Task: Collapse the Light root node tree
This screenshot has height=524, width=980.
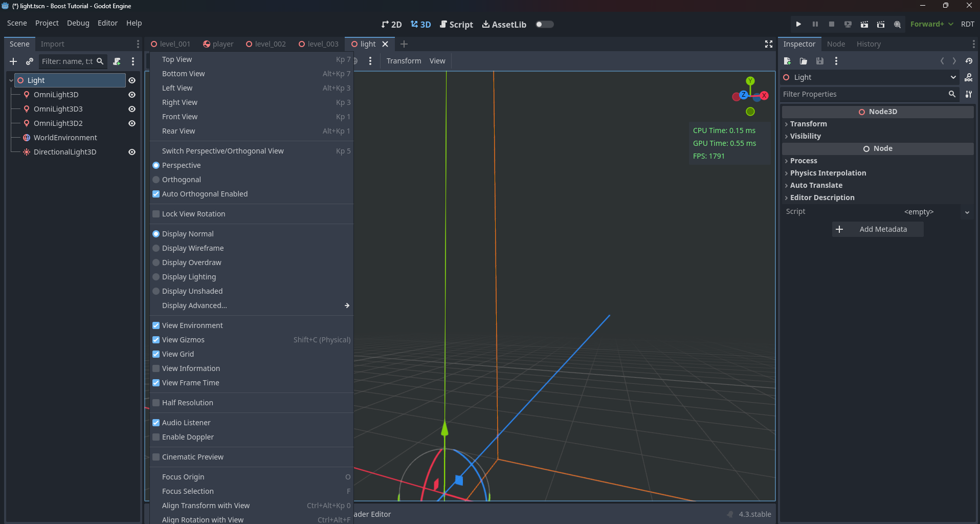Action: [x=11, y=80]
